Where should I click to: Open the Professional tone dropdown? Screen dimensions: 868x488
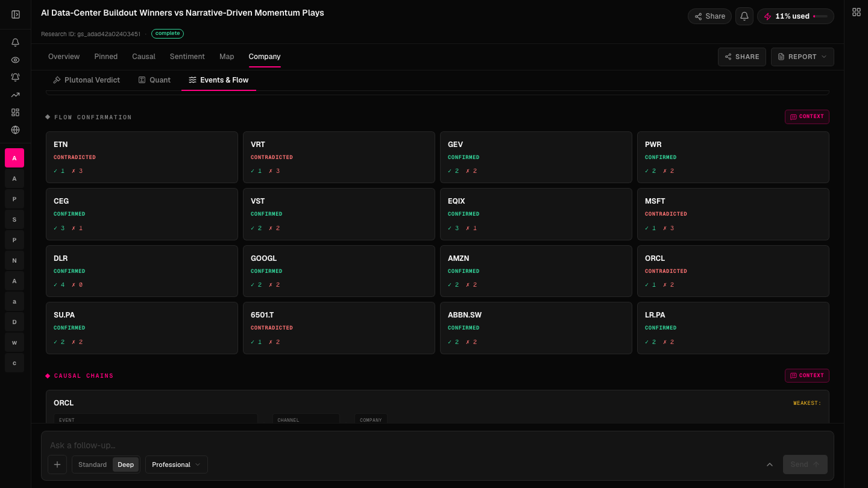176,465
